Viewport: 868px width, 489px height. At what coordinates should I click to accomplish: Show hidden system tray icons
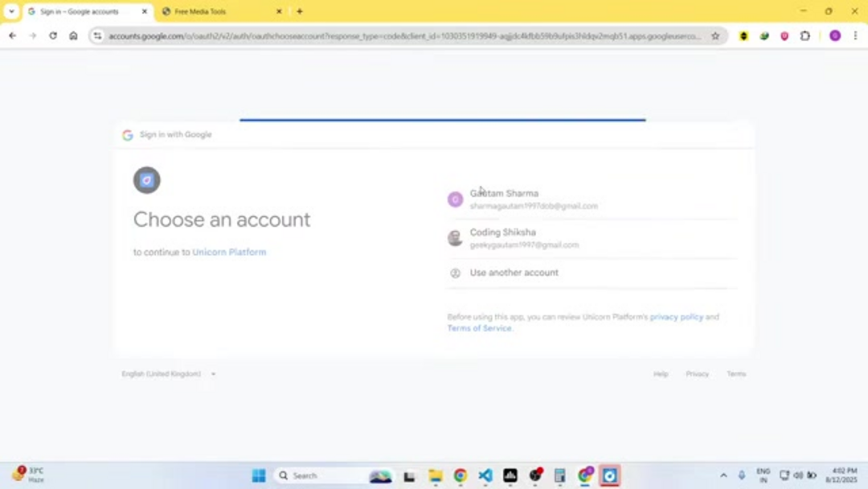click(x=723, y=475)
